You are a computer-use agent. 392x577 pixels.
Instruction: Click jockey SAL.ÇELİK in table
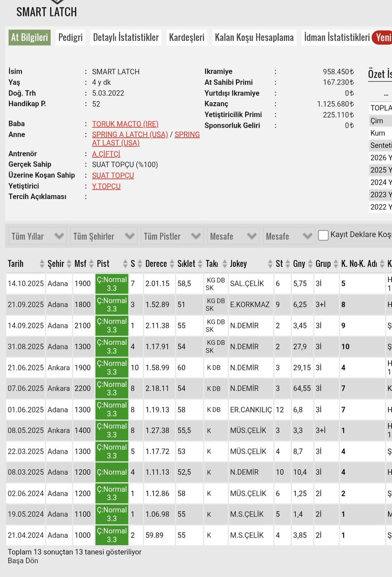pyautogui.click(x=247, y=284)
